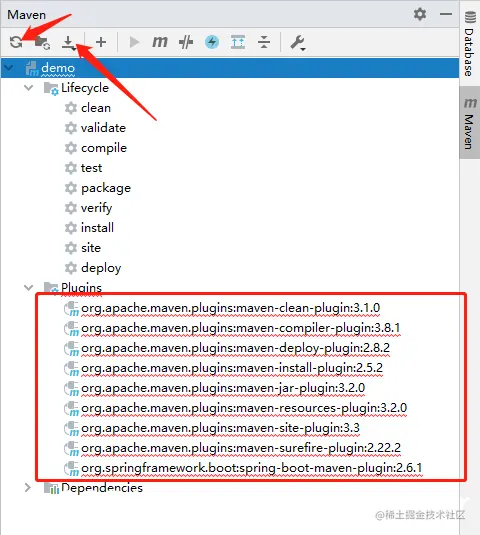The height and width of the screenshot is (535, 480).
Task: Select the install lifecycle goal
Action: point(97,228)
